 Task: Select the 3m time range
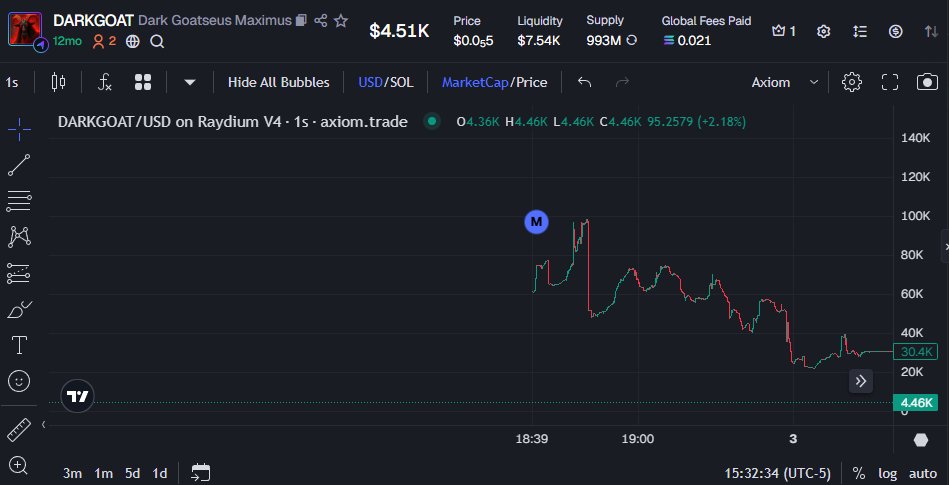73,473
